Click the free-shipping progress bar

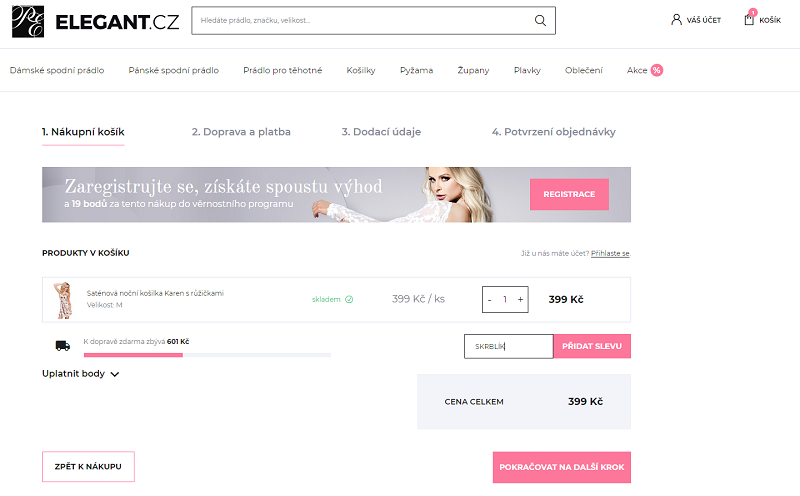(207, 355)
